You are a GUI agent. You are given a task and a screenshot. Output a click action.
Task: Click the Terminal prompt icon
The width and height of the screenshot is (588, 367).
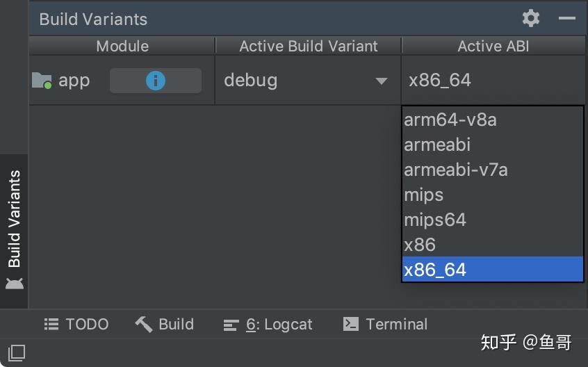(350, 325)
